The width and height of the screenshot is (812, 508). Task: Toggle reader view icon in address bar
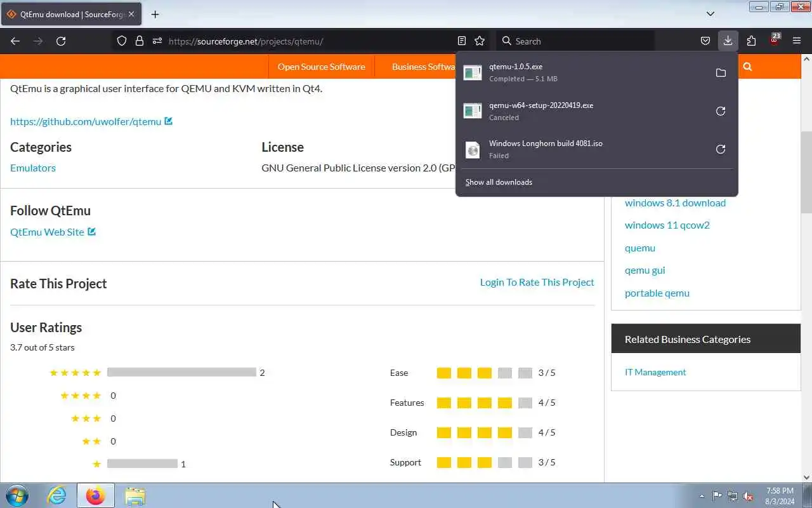point(461,41)
